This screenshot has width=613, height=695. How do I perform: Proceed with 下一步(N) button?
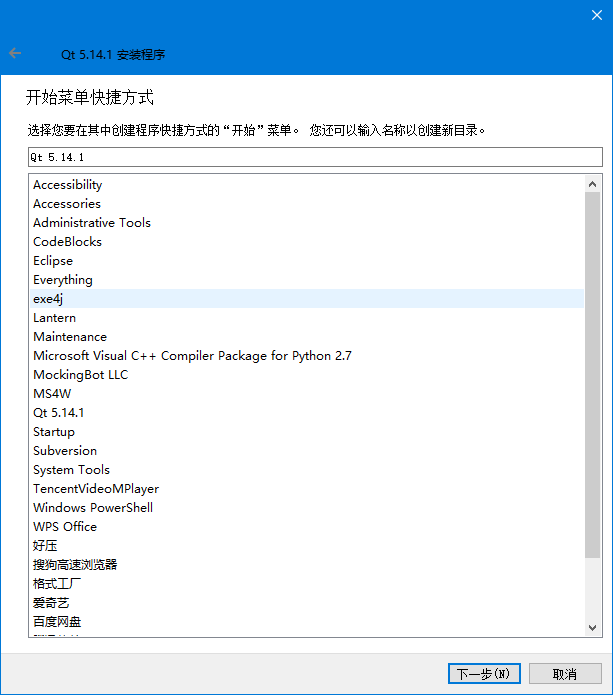(484, 674)
